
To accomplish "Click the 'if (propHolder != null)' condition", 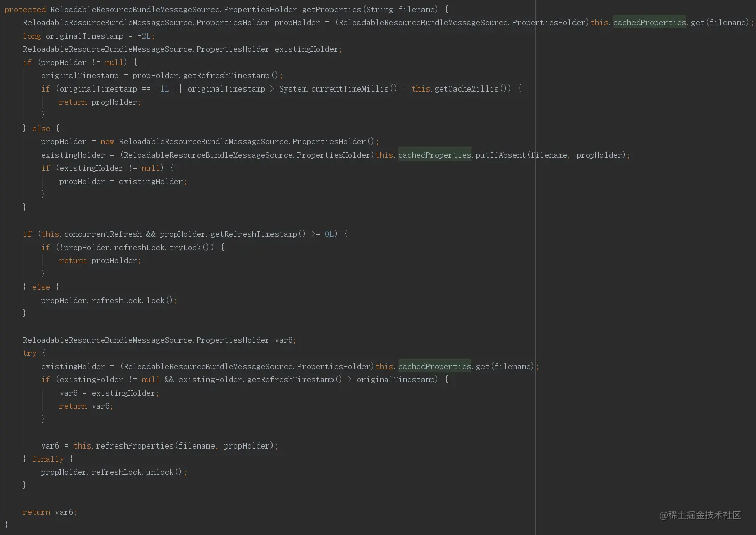I will [75, 62].
